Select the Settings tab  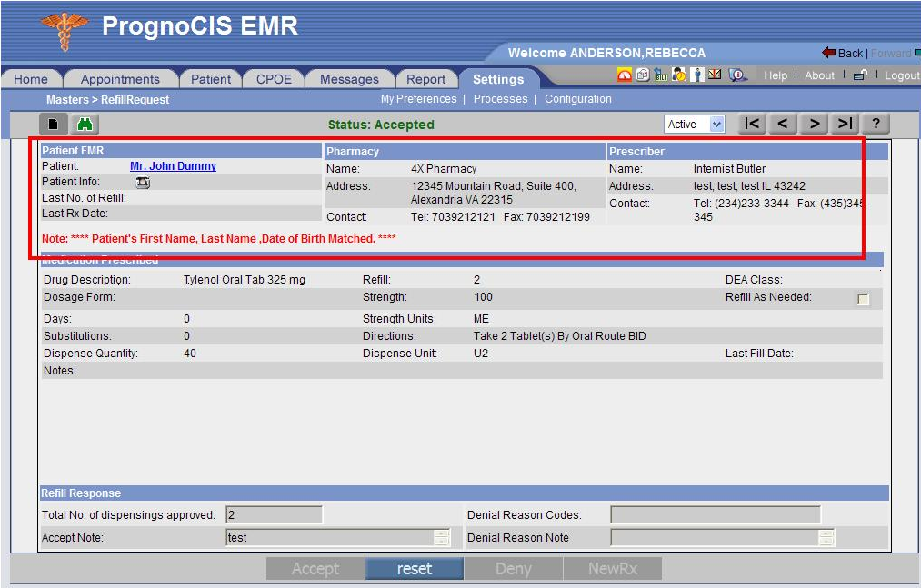498,79
